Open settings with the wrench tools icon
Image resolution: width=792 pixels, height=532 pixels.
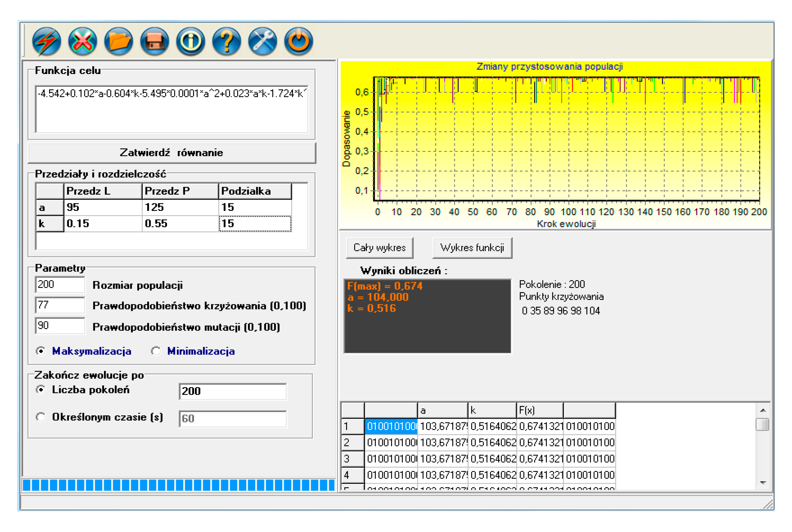click(x=263, y=41)
